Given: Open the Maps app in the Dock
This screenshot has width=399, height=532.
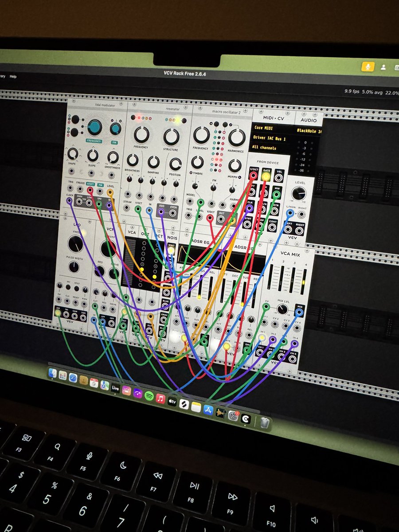Looking at the screenshot, I should [105, 385].
